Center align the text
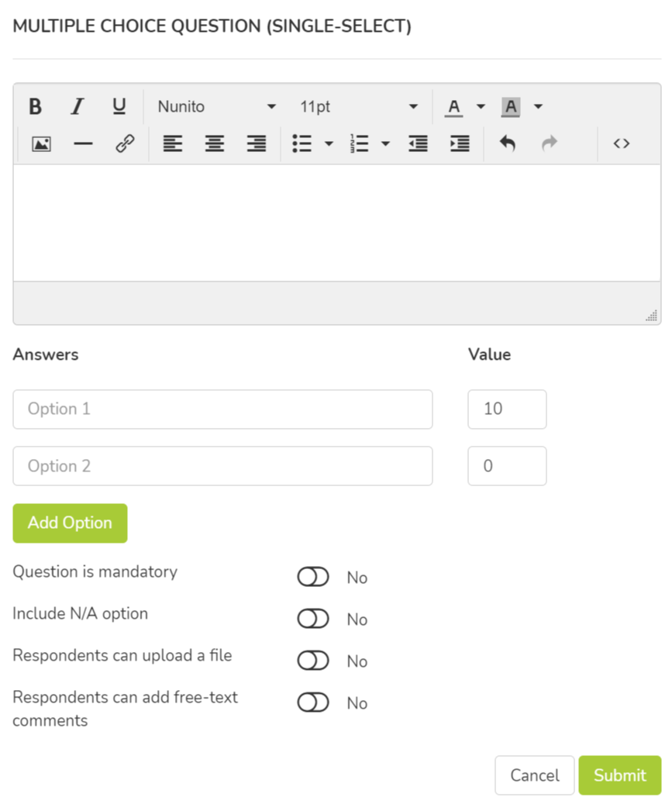 (x=215, y=143)
